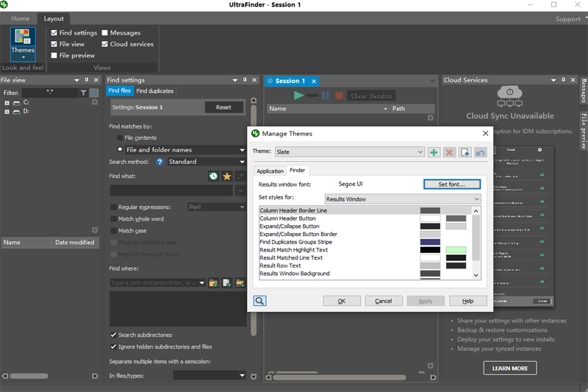Enable the Match case checkbox
588x392 pixels.
114,231
